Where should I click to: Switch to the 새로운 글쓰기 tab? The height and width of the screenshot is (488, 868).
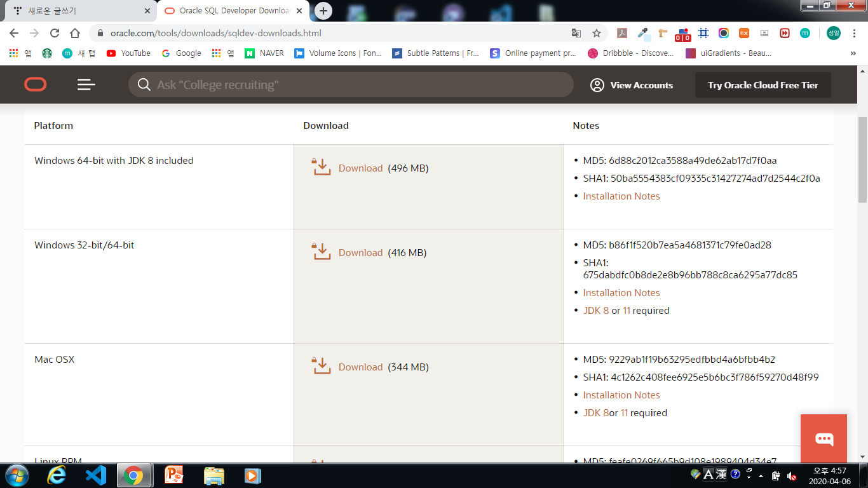click(x=79, y=11)
